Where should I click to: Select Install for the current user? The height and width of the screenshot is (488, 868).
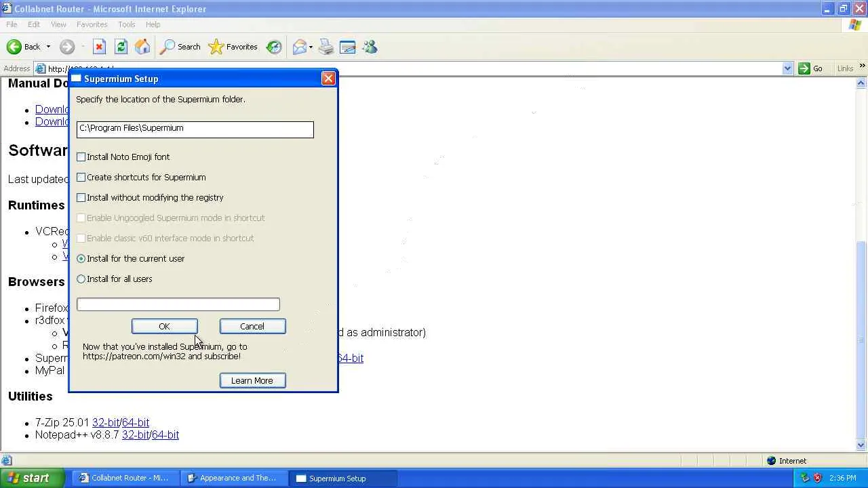(81, 258)
